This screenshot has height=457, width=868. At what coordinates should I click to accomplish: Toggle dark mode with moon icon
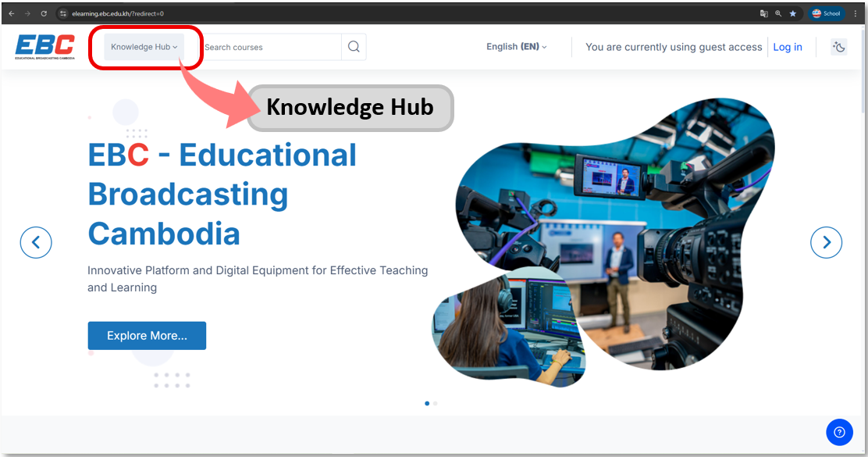[839, 47]
